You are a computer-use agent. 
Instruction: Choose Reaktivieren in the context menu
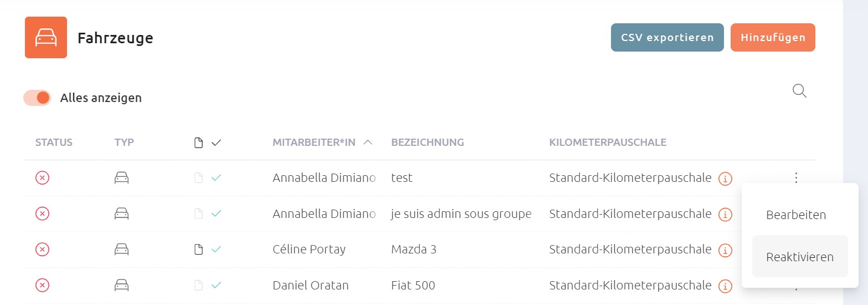coord(800,256)
